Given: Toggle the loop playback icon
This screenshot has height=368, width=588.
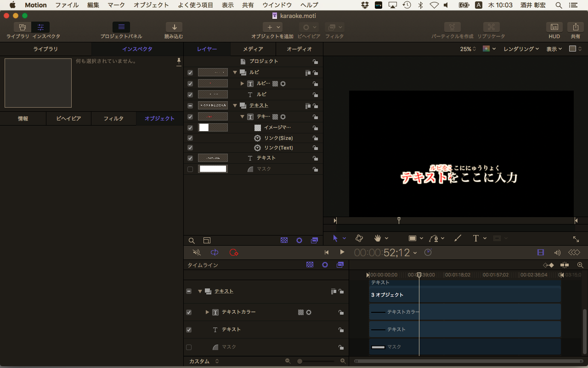Looking at the screenshot, I should (215, 253).
